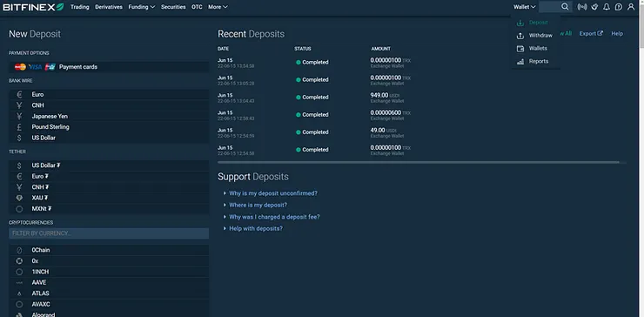The image size is (644, 317).
Task: Click the Deposit icon in Wallet menu
Action: (x=520, y=23)
